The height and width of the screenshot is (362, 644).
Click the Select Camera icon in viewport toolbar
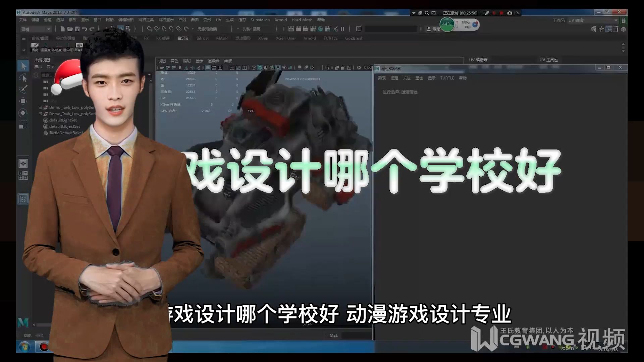coord(162,68)
